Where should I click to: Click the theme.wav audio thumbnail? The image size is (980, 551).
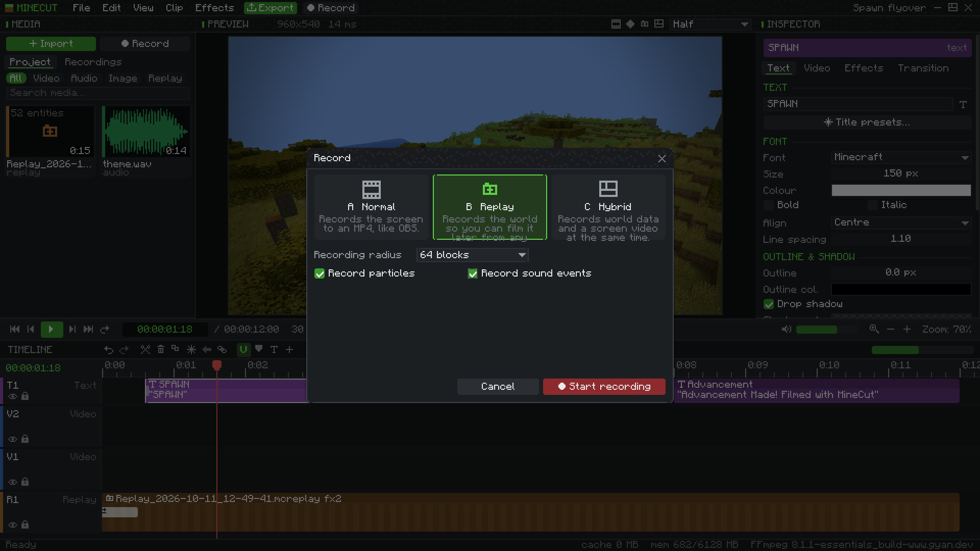(x=145, y=132)
